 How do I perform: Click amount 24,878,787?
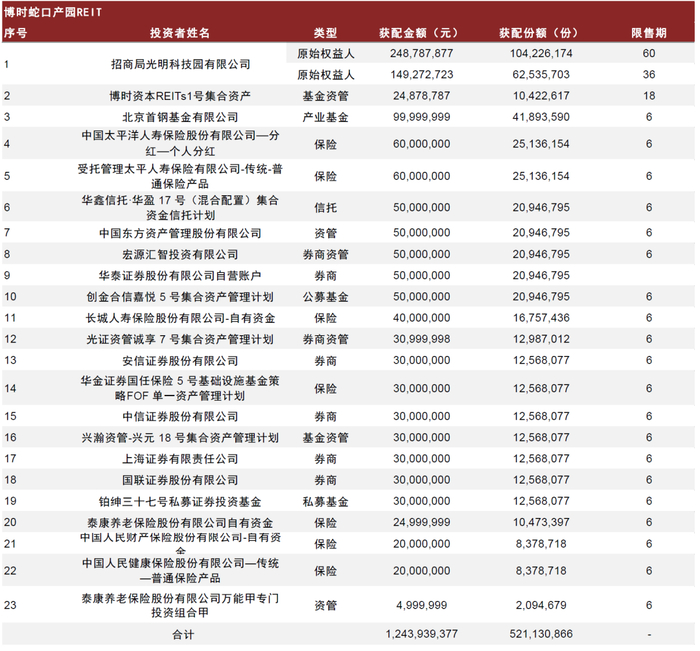point(421,96)
